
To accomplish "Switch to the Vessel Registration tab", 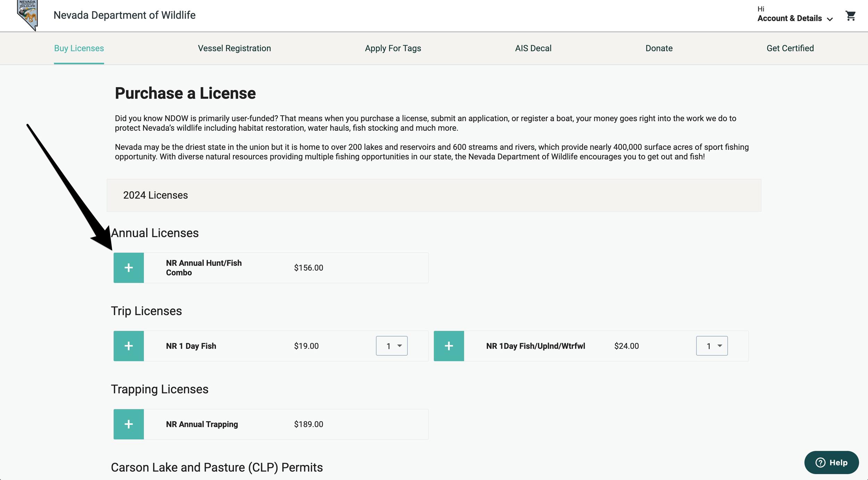I will [234, 48].
